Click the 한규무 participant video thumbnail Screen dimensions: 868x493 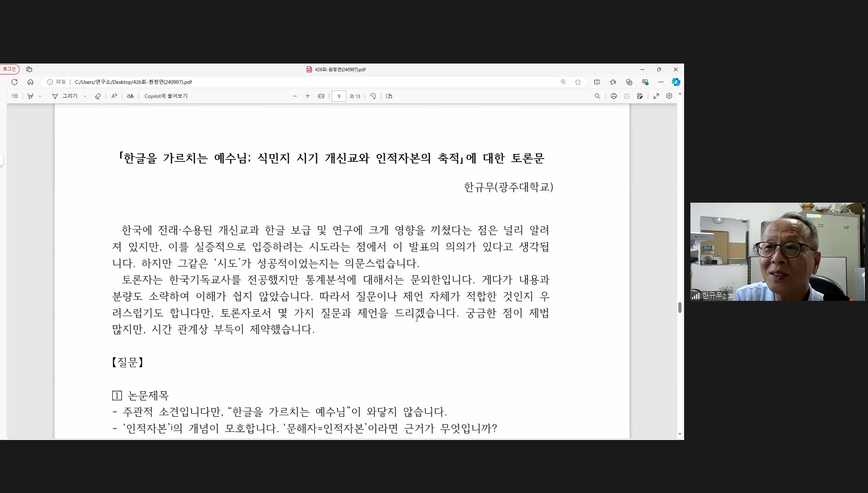[x=778, y=251]
